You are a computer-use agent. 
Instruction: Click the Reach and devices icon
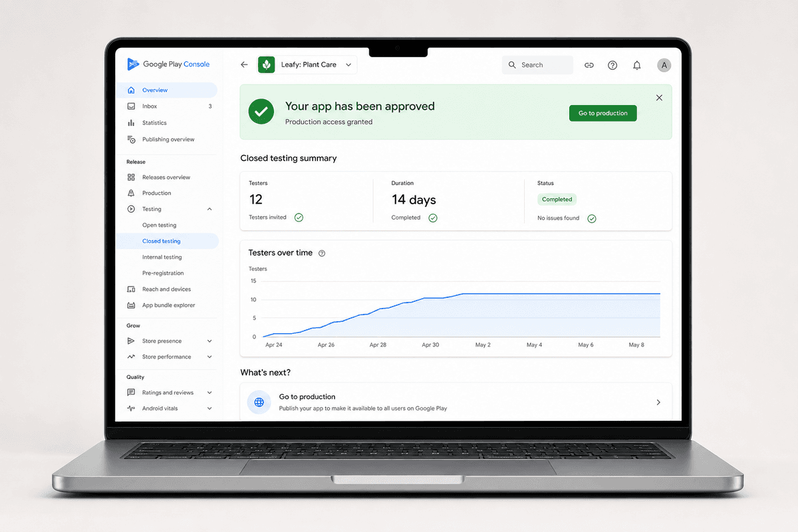[x=131, y=289]
